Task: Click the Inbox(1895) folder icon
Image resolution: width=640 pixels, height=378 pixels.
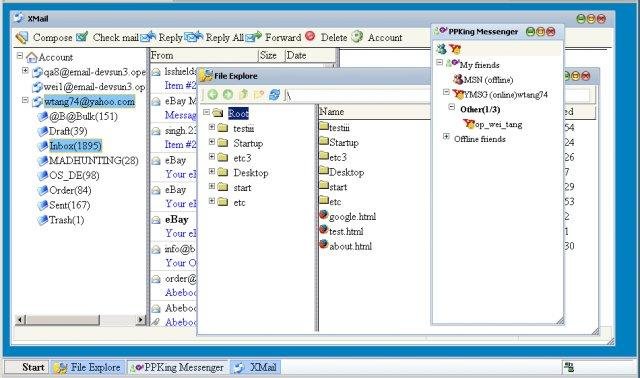Action: click(x=42, y=146)
